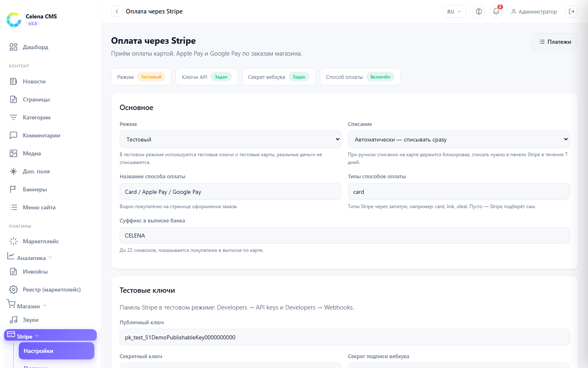
Task: Click the Маркетплейс loader icon
Action: coord(13,241)
